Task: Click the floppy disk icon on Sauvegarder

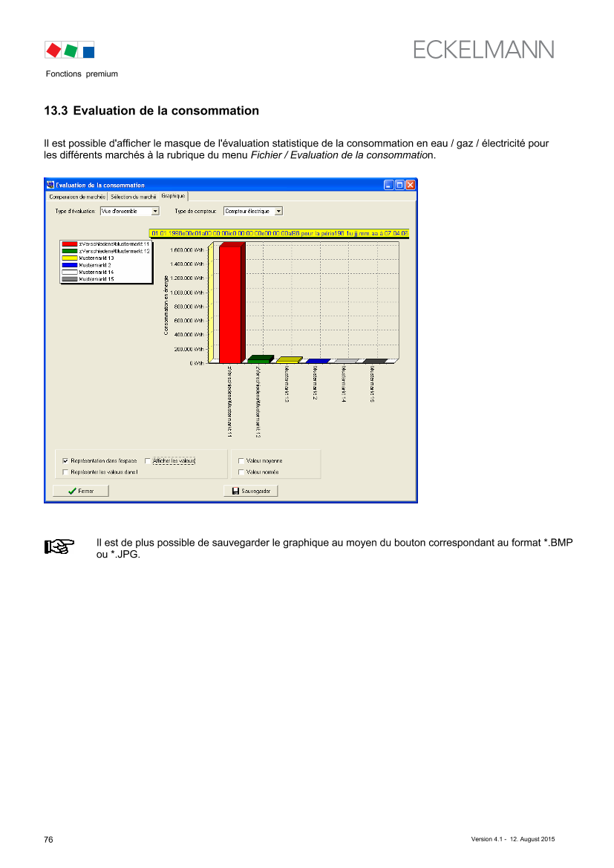Action: click(x=235, y=491)
